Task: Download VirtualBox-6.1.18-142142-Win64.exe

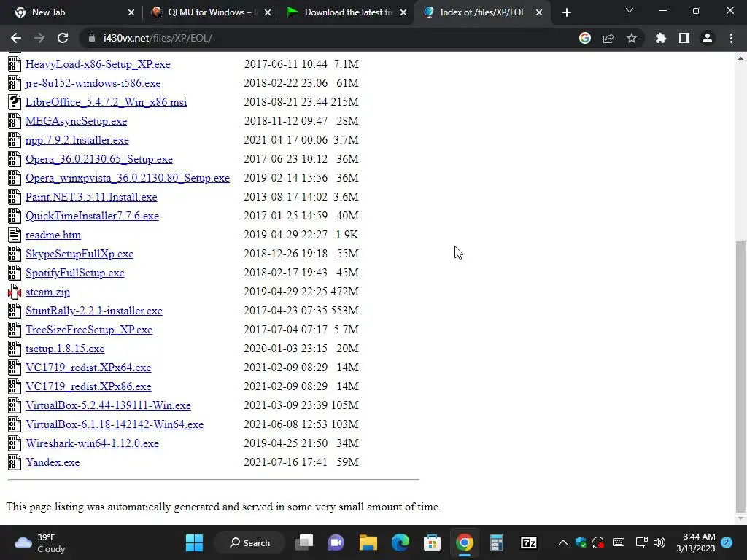Action: tap(115, 424)
